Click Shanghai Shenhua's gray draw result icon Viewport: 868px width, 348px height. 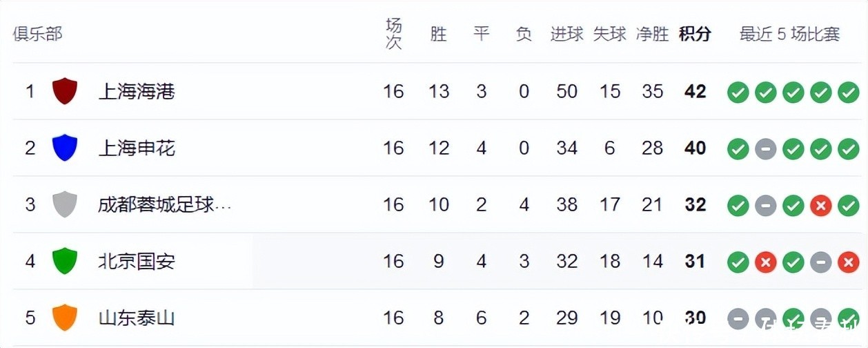[765, 148]
